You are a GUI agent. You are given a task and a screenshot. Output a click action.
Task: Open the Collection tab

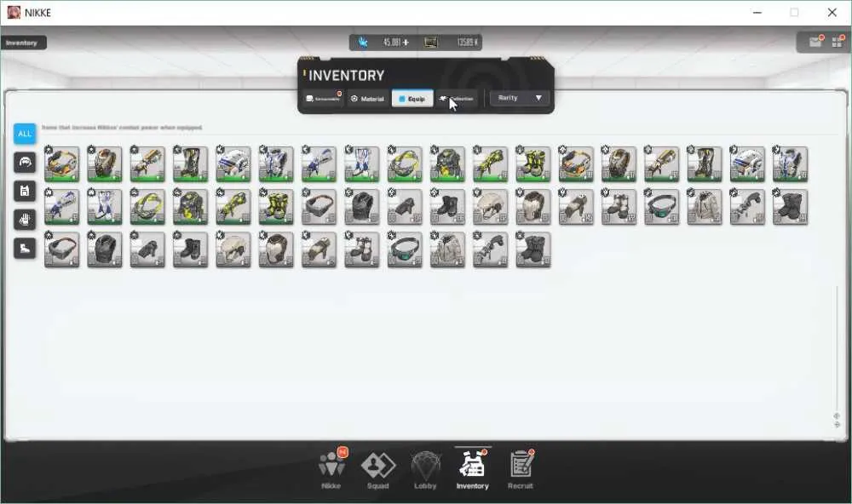tap(458, 98)
